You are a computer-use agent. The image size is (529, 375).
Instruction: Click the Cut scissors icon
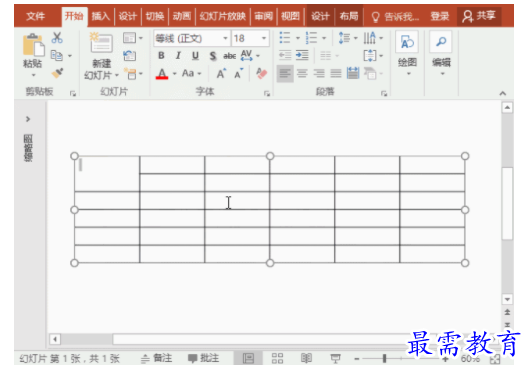[x=57, y=37]
